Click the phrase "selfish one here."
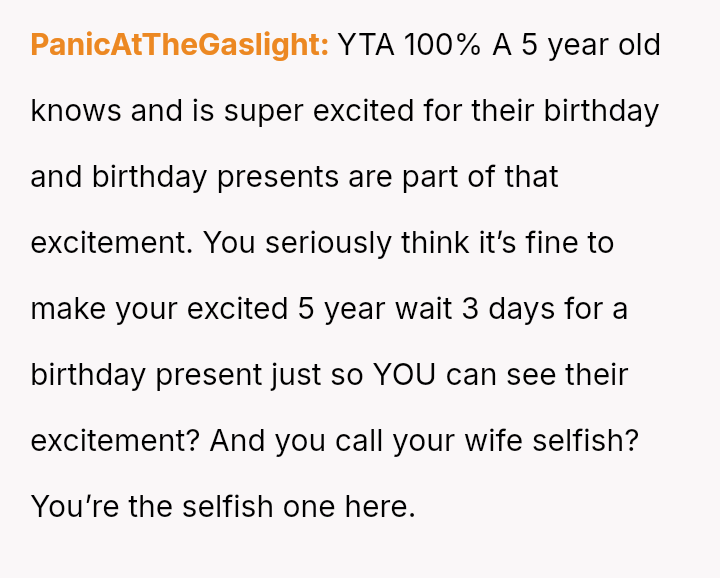This screenshot has width=720, height=578. (298, 506)
